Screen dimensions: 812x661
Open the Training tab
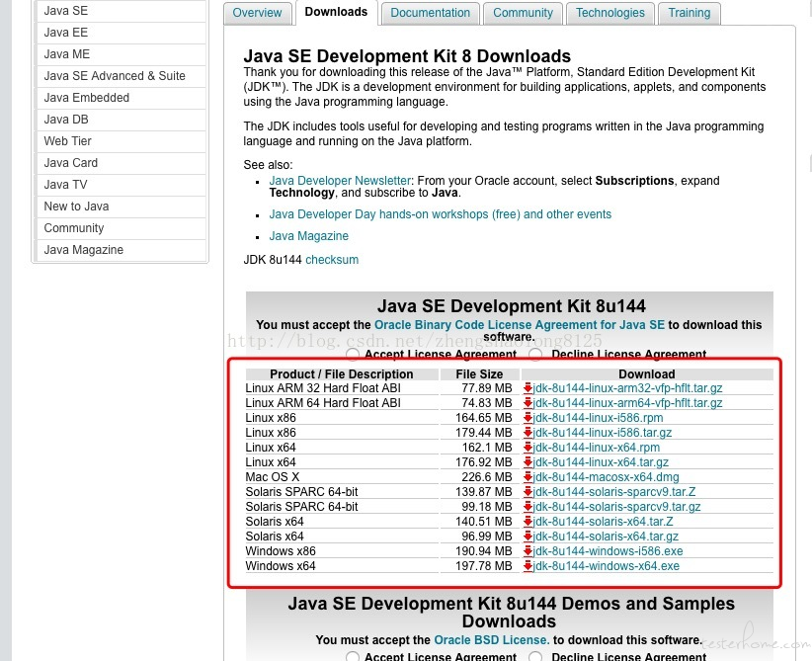690,13
